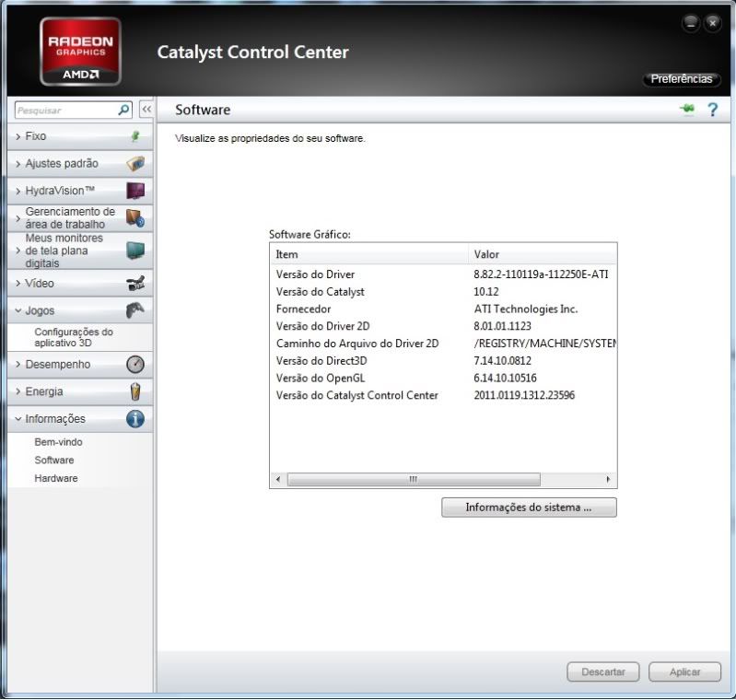
Task: Click the HydraVision monitor icon
Action: [135, 191]
